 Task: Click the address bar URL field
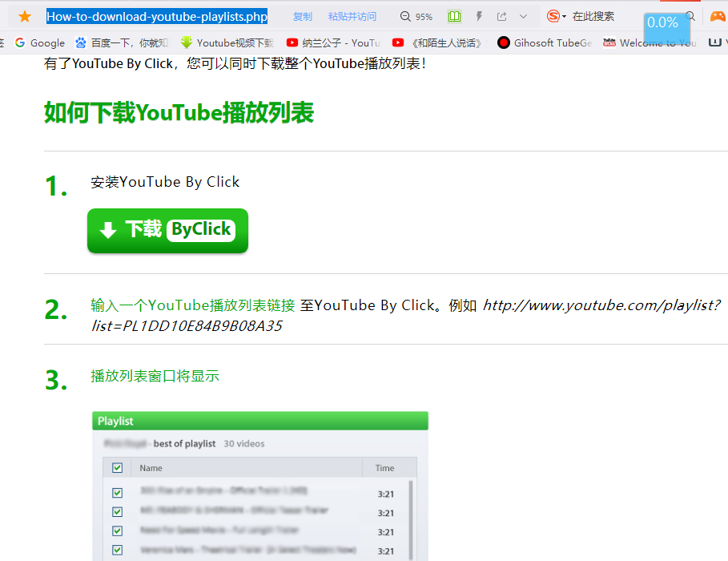pyautogui.click(x=157, y=17)
